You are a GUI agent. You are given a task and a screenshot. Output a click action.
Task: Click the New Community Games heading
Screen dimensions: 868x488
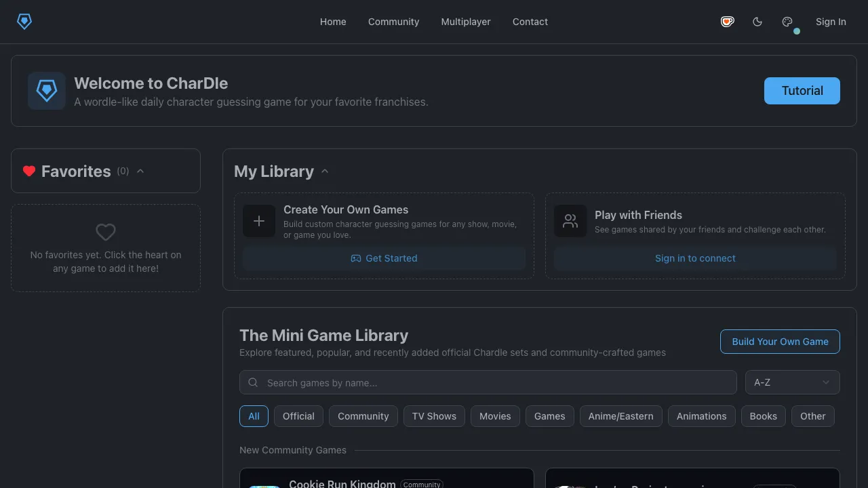(x=293, y=450)
